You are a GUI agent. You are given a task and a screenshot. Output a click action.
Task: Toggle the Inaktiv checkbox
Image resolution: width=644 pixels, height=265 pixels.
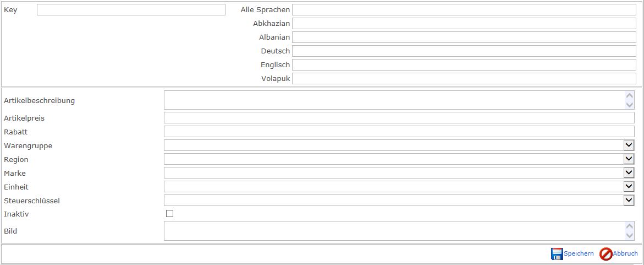coord(169,214)
